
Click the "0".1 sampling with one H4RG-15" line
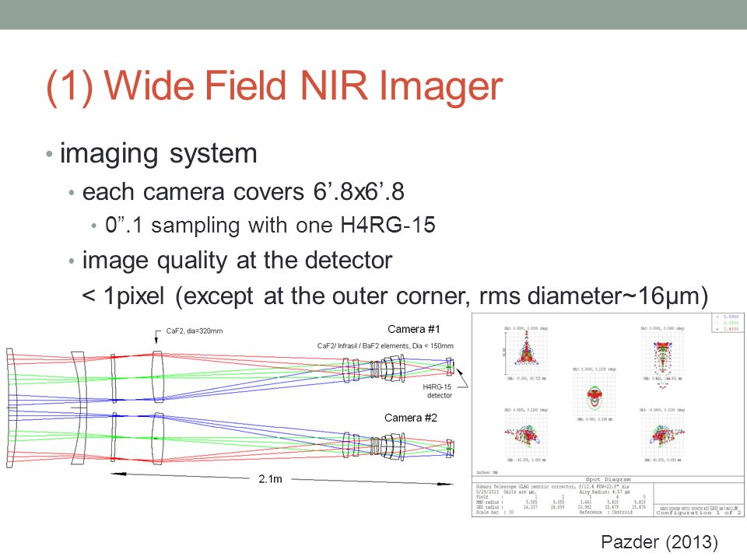point(270,225)
